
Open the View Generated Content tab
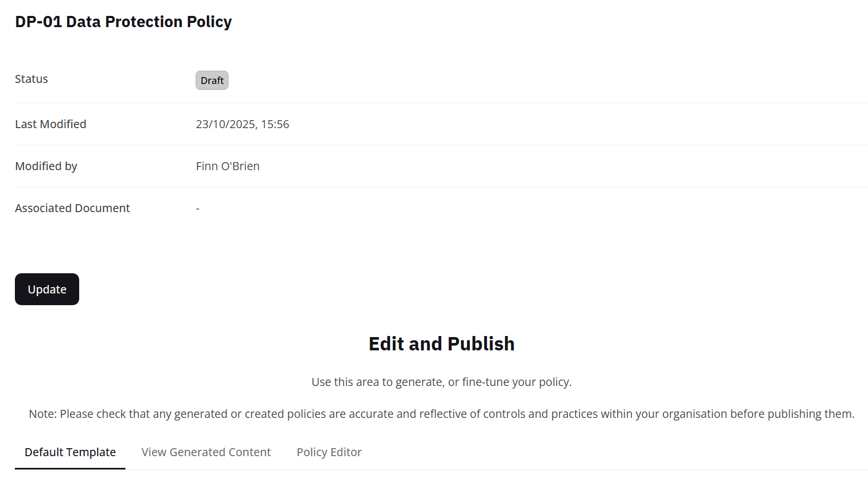(206, 452)
